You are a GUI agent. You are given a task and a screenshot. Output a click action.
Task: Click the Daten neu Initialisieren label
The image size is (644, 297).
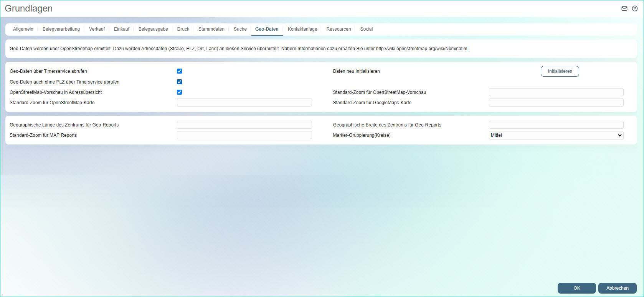point(356,71)
